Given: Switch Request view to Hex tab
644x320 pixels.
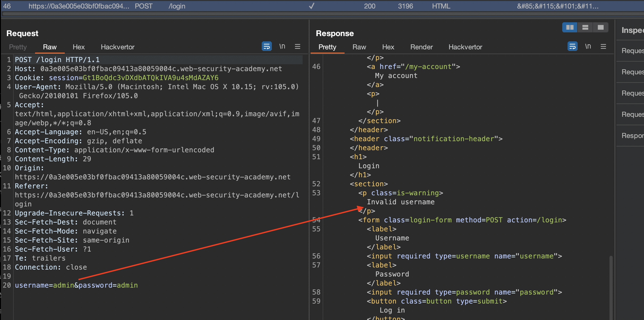Looking at the screenshot, I should pos(79,47).
